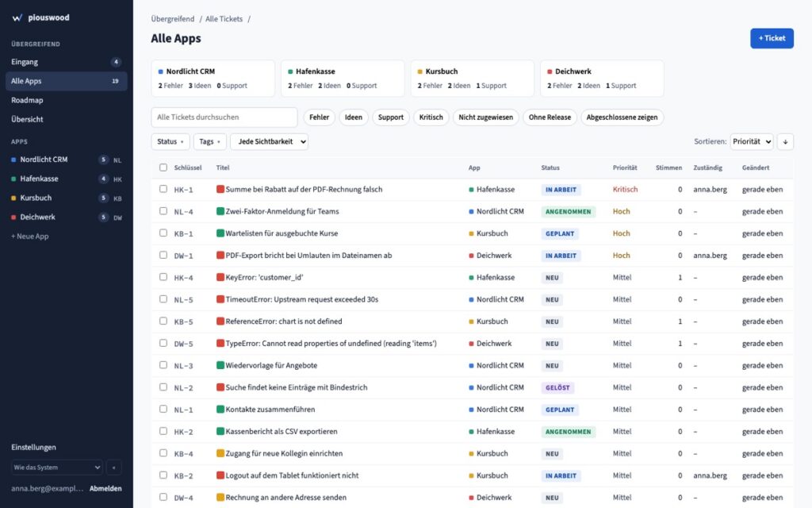The width and height of the screenshot is (812, 508).
Task: Click the green icon of NL-3 Wiedervorlage
Action: coord(220,365)
